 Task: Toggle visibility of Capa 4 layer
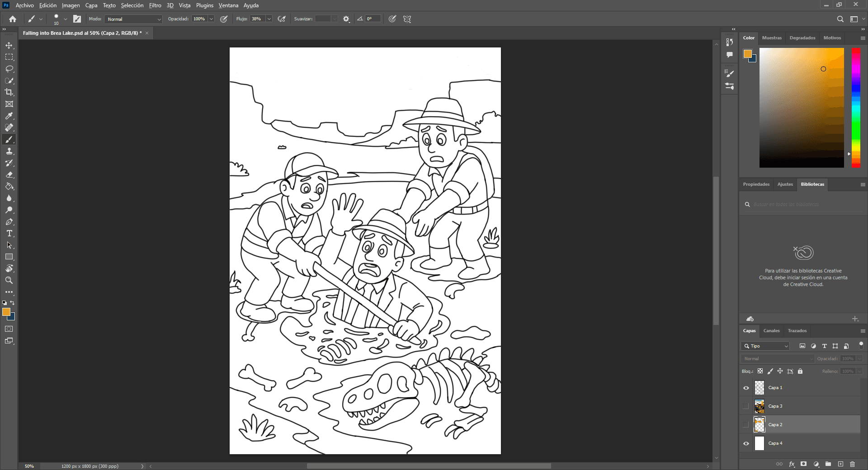click(746, 443)
